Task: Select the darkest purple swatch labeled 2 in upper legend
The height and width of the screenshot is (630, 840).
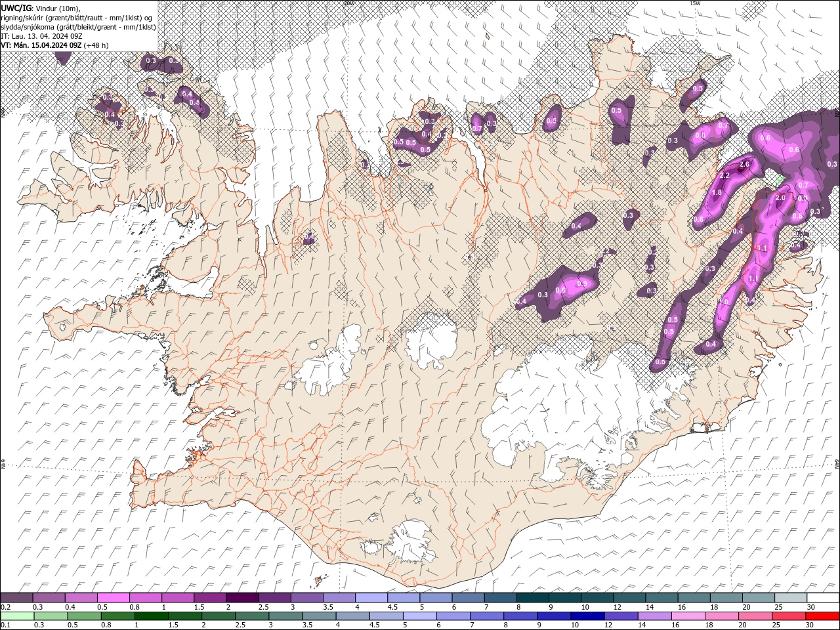Action: point(241,598)
